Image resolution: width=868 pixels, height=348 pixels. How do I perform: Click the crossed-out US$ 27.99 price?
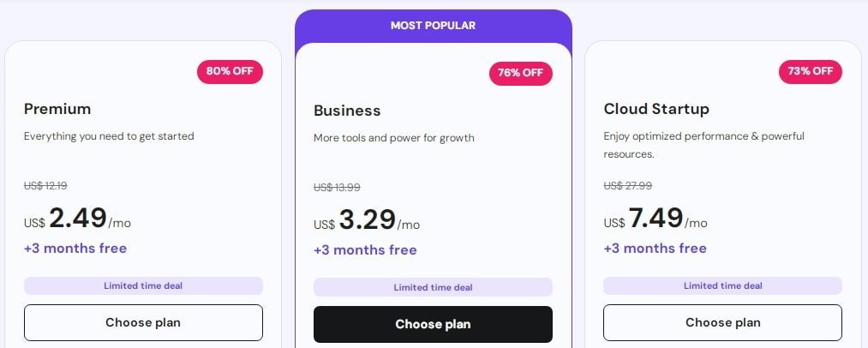pyautogui.click(x=628, y=185)
